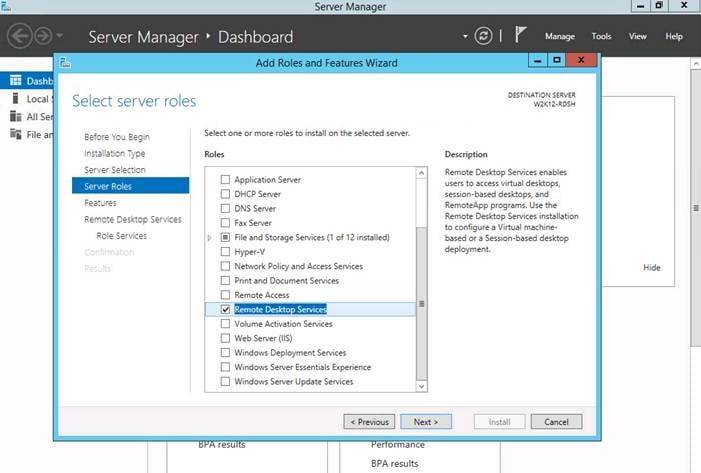
Task: Check Network Policy and Access Services
Action: point(225,266)
